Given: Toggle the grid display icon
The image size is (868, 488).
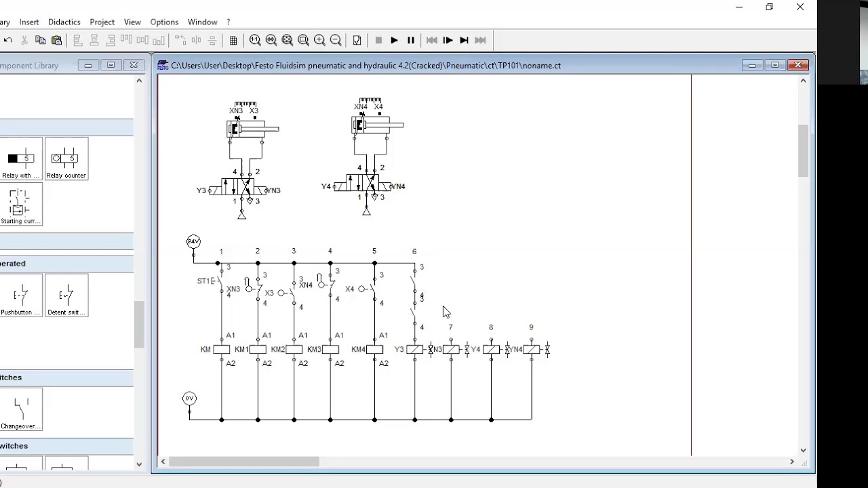Looking at the screenshot, I should (x=233, y=41).
